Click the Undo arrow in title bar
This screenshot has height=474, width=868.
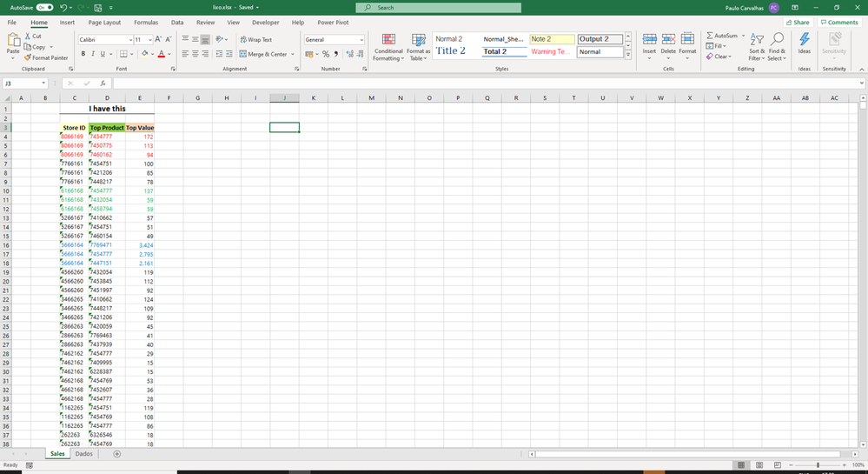point(63,8)
